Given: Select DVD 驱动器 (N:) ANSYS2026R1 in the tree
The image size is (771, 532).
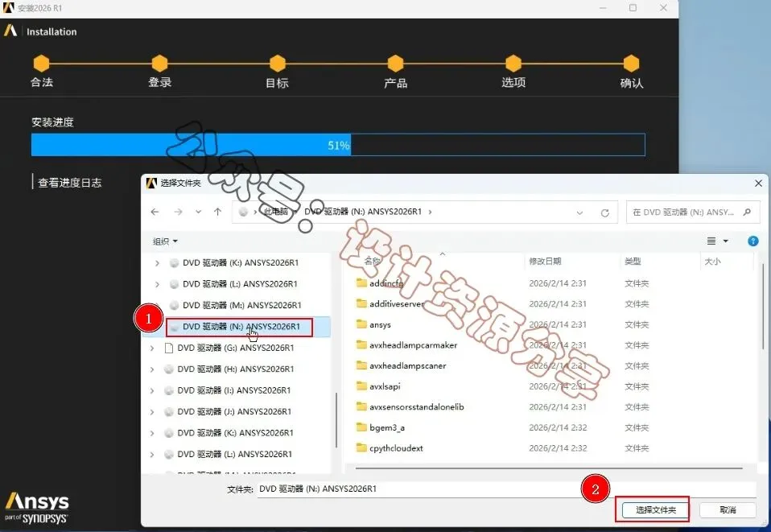Looking at the screenshot, I should point(241,327).
